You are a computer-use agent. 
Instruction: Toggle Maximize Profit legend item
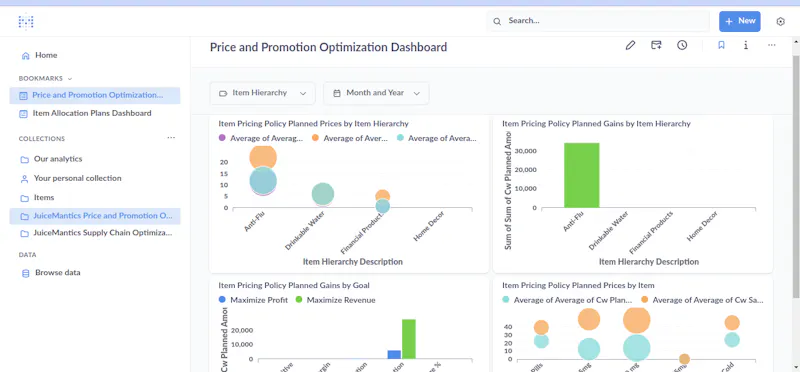coord(254,300)
